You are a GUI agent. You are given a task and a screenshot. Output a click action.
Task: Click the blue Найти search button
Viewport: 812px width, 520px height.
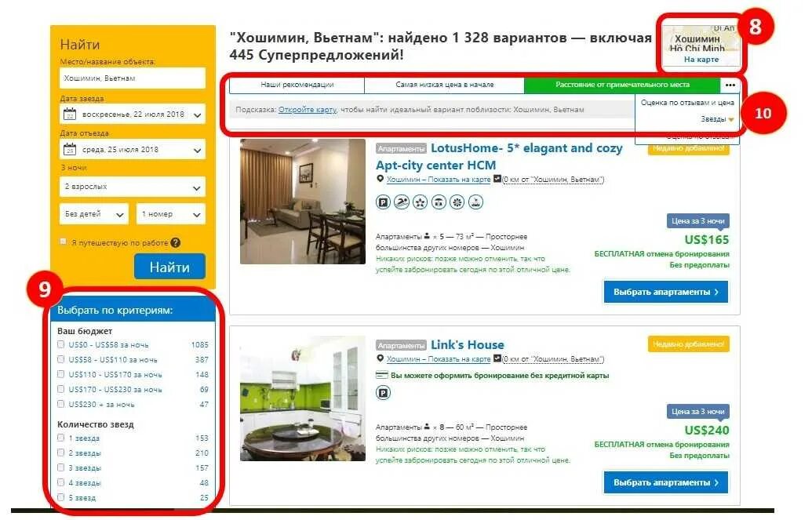coord(170,267)
